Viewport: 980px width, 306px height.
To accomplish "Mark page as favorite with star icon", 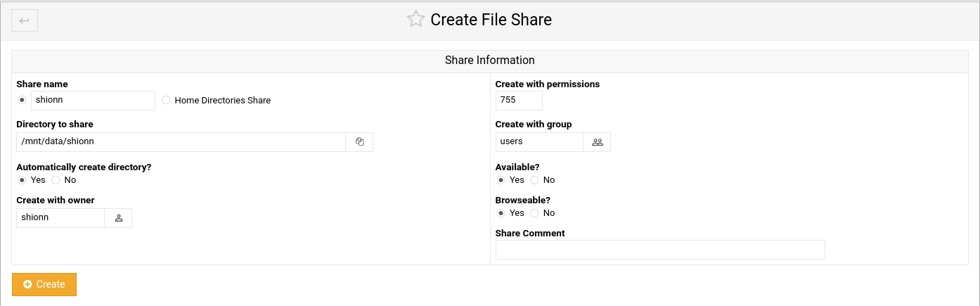I will point(416,19).
